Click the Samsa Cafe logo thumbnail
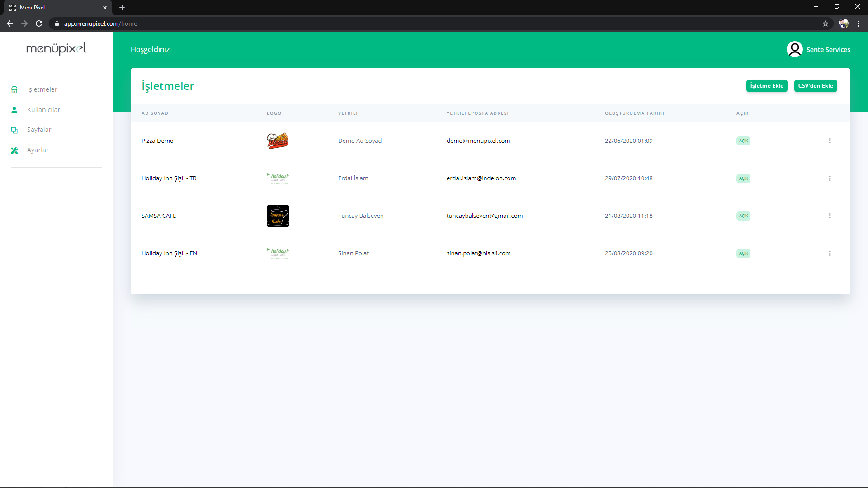868x488 pixels. pos(278,216)
